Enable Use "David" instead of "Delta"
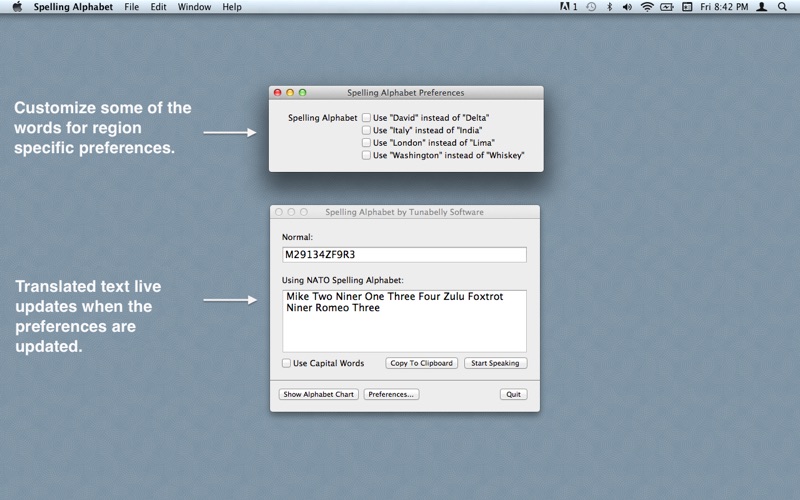The image size is (800, 500). click(x=366, y=117)
